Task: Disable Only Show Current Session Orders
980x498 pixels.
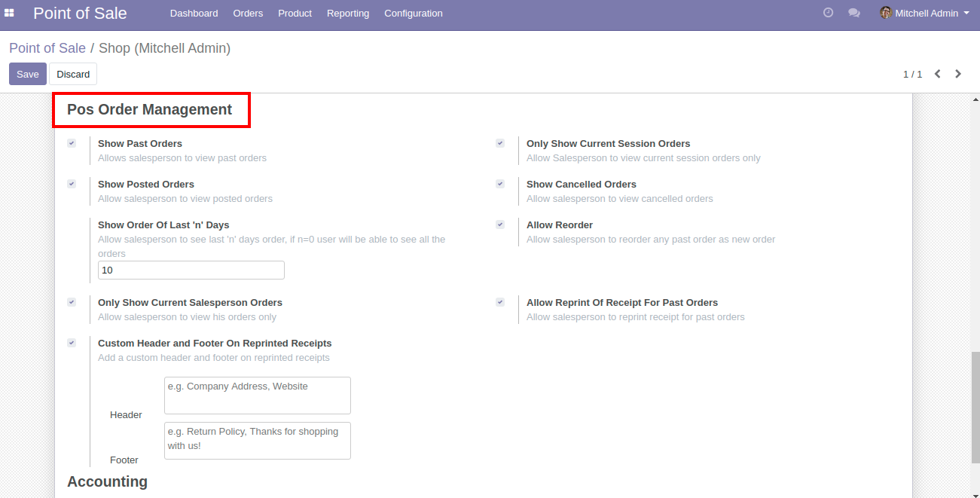Action: pos(500,143)
